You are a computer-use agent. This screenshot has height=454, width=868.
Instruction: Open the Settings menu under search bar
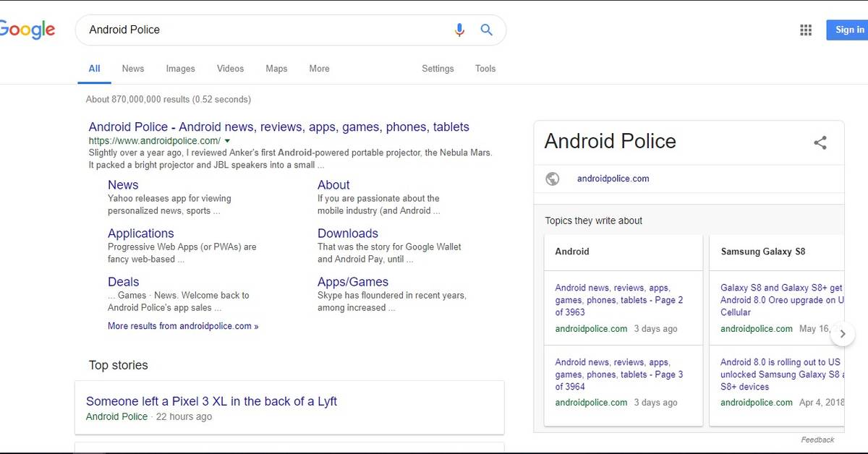click(438, 69)
